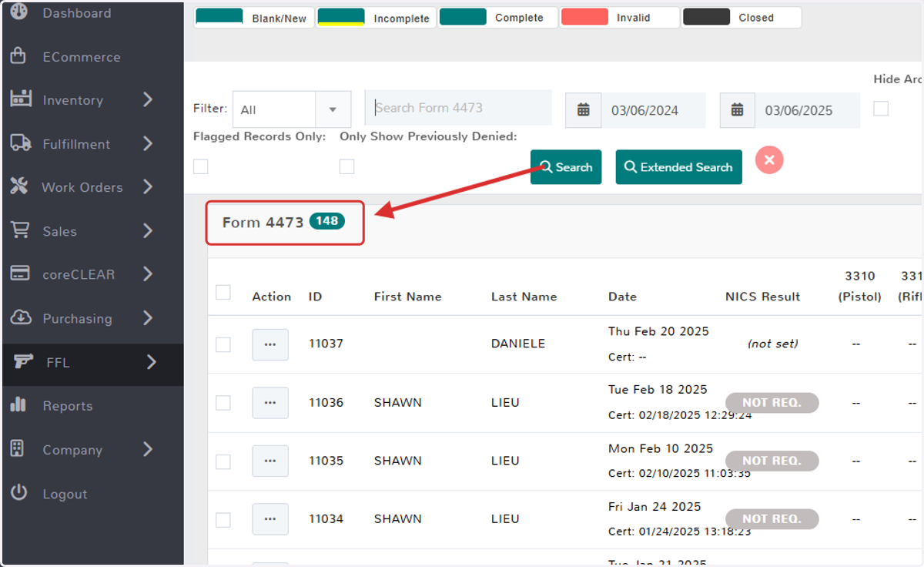Click the Last Name column header
The image size is (924, 567).
pos(524,297)
